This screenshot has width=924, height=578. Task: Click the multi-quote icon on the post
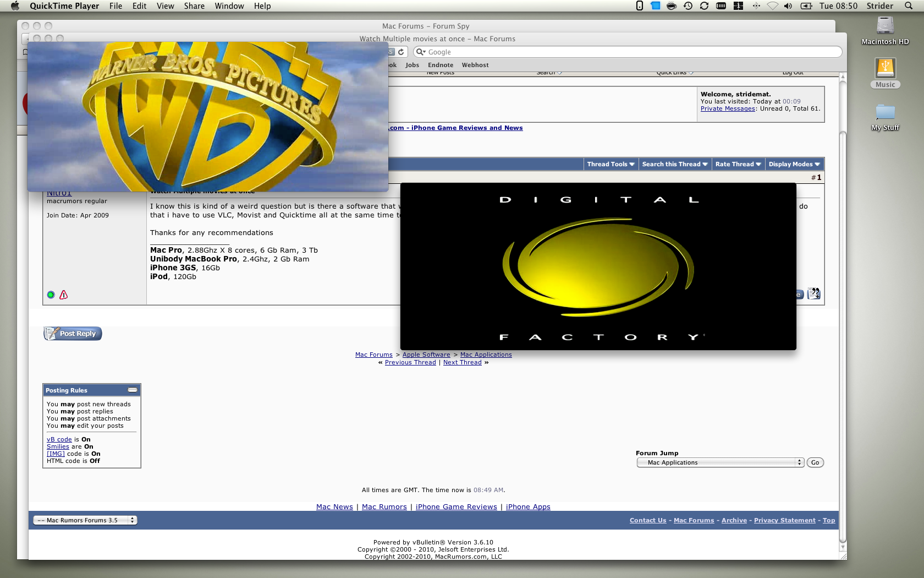coord(814,294)
